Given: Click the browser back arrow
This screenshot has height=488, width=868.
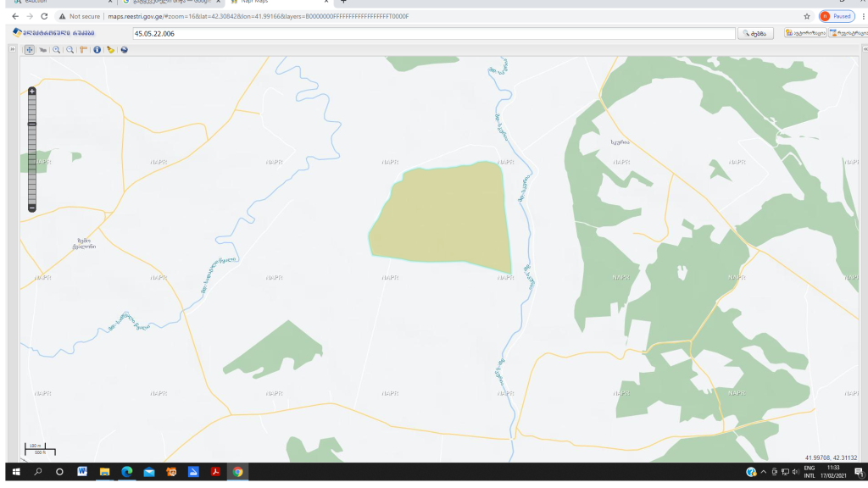Looking at the screenshot, I should [15, 17].
